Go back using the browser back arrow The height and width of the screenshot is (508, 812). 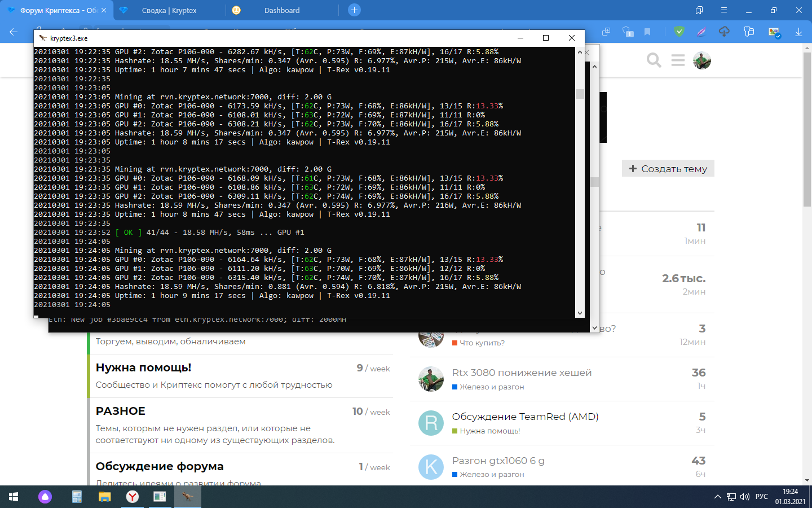(x=14, y=32)
